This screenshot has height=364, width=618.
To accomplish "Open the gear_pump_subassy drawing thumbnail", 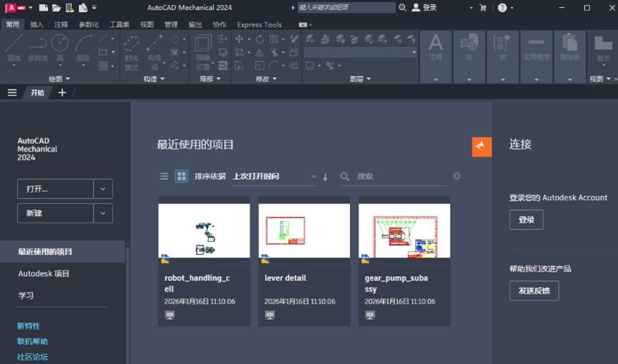I will (x=404, y=231).
